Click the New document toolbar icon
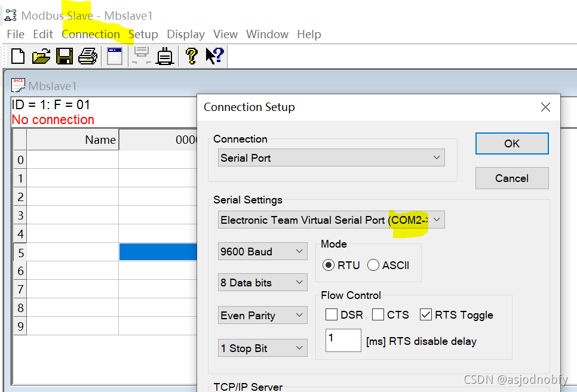 pos(18,56)
